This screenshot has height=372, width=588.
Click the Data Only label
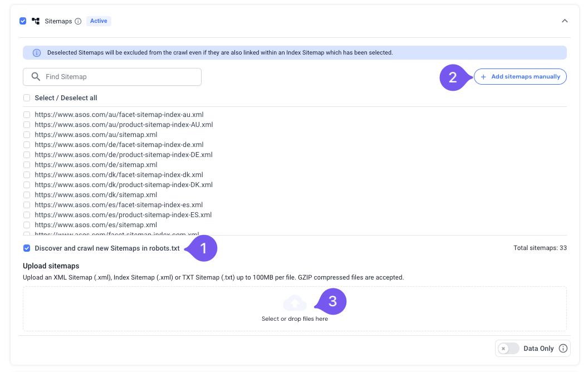pos(538,349)
